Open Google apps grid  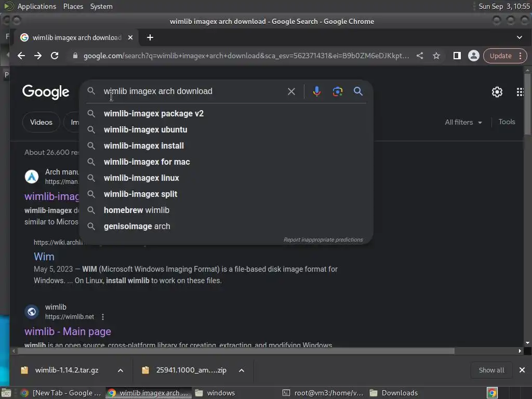click(520, 92)
